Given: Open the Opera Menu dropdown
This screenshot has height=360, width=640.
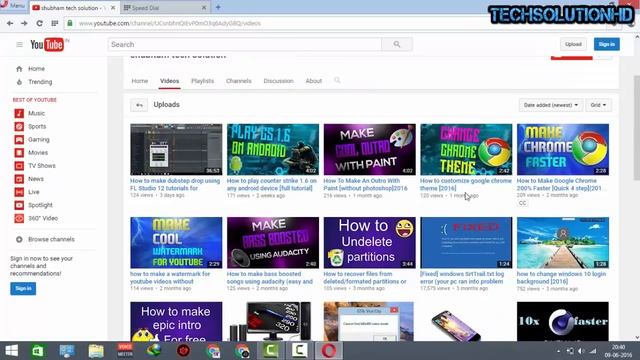Looking at the screenshot, I should (x=13, y=5).
